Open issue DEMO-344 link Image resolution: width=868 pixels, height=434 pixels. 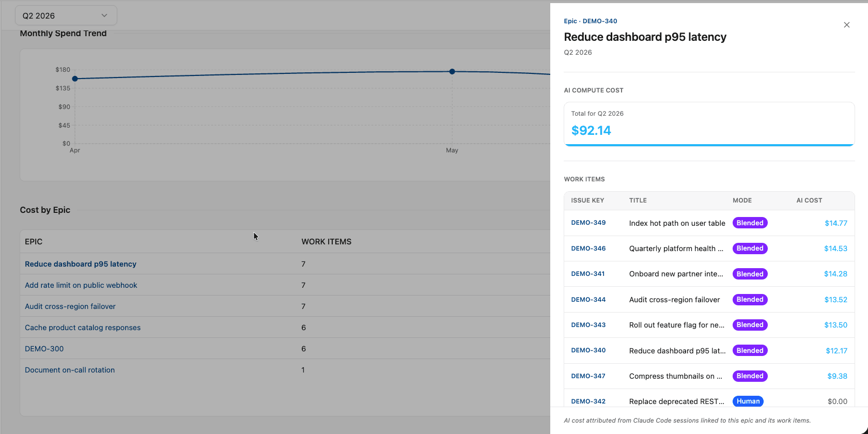[588, 300]
